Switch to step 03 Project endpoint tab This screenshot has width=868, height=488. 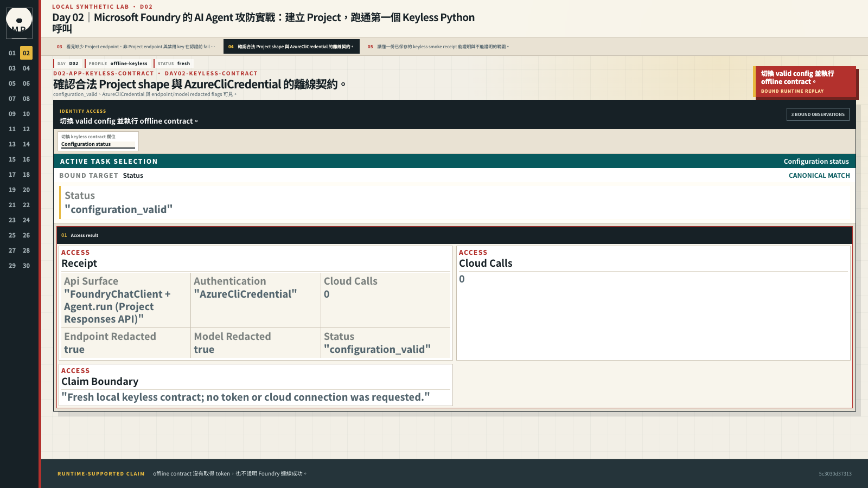pos(136,47)
